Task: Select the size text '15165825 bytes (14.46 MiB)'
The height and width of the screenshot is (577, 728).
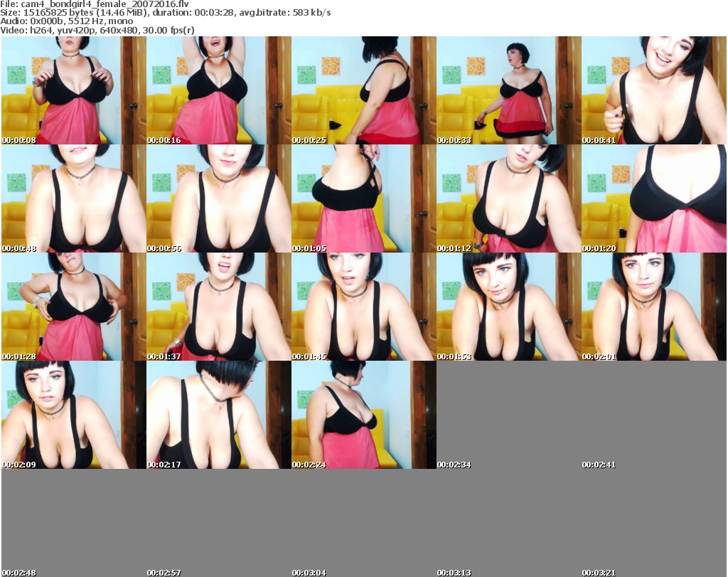Action: [85, 13]
